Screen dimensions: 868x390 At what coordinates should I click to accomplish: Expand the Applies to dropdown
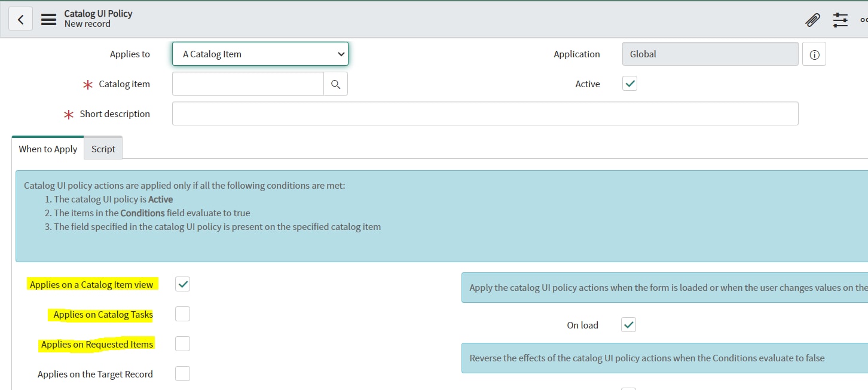260,54
